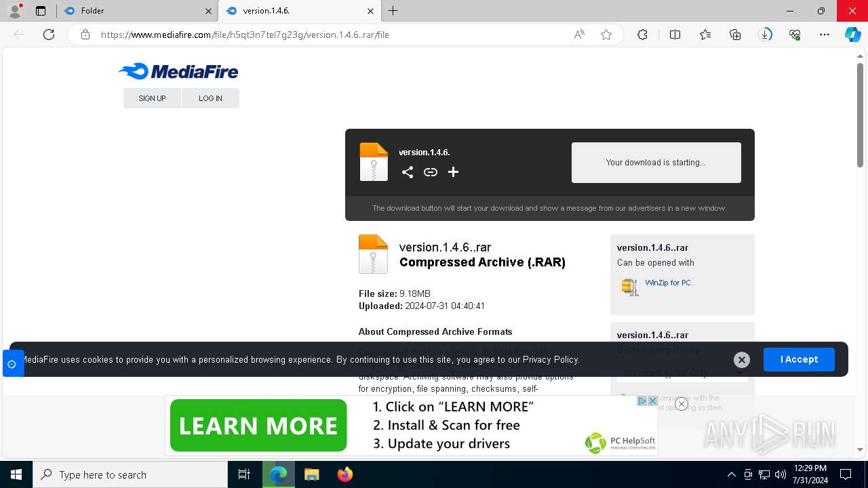Click the 'Your download is starting...' button
Screen dimensions: 868x488
[656, 163]
